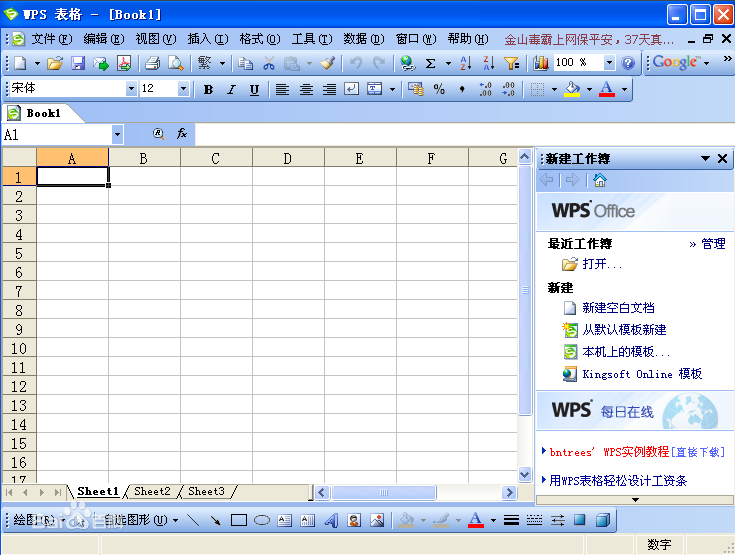This screenshot has height=555, width=735.
Task: Click the drawing toolbar red font color A
Action: click(476, 520)
